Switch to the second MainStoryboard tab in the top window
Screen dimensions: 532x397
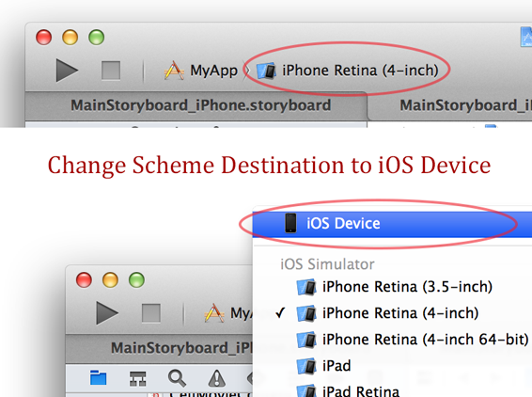coord(451,105)
